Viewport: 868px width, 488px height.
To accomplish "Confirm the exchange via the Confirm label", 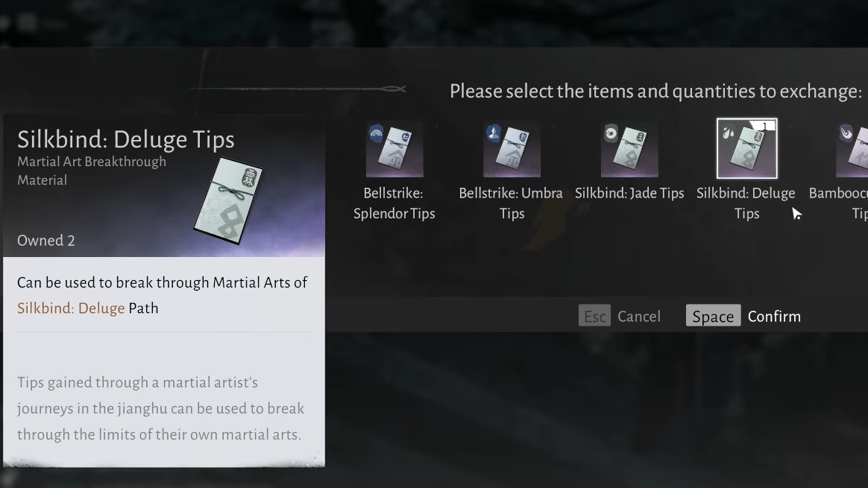I will click(774, 317).
